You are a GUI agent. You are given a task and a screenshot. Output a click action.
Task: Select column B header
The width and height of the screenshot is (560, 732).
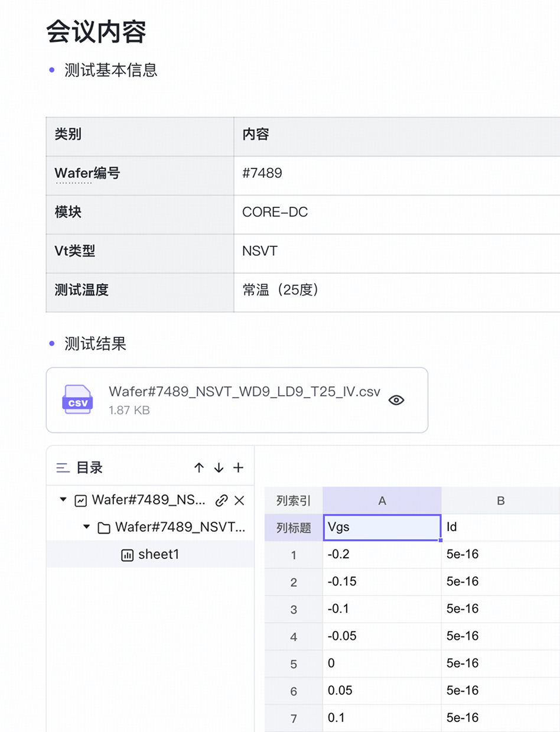500,501
